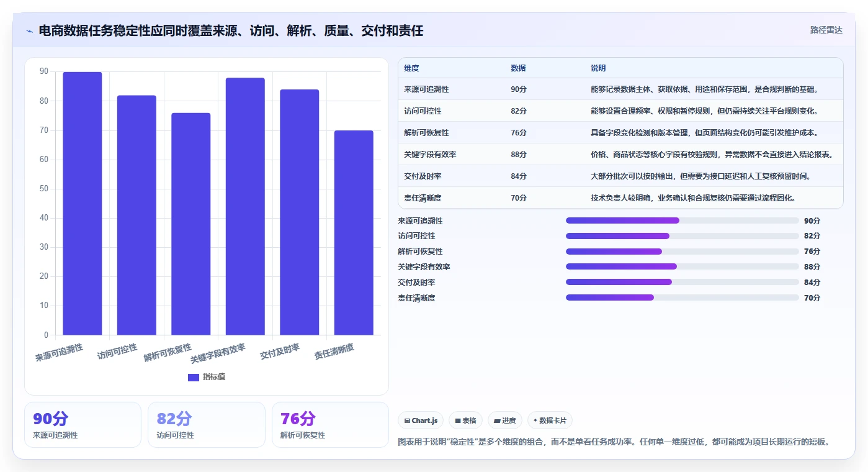Click the 解析可恢复性 progress bar
868x472 pixels.
click(x=682, y=252)
